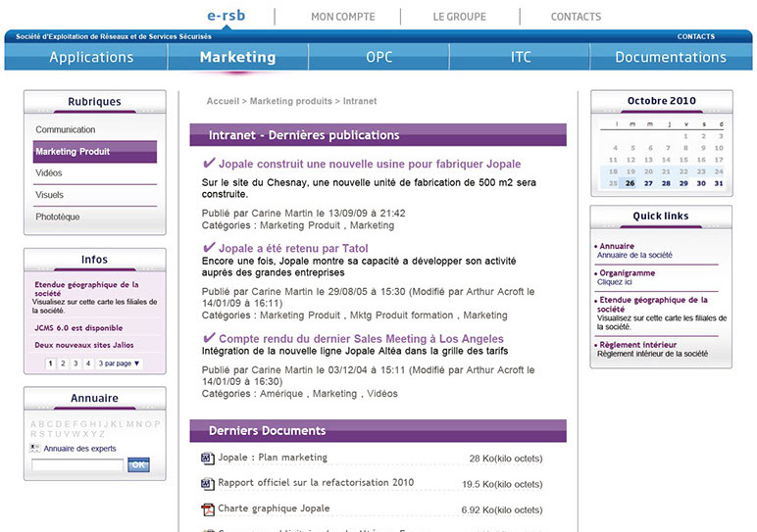
Task: Open Organigramme in Quick links
Action: 628,273
